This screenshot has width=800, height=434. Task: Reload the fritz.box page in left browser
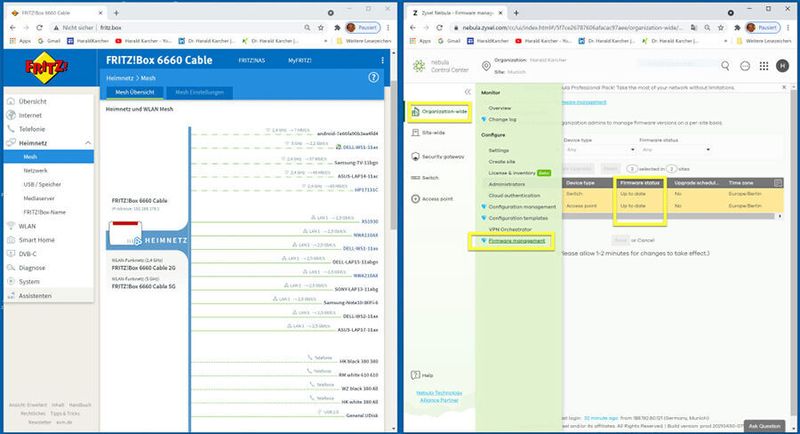point(39,28)
